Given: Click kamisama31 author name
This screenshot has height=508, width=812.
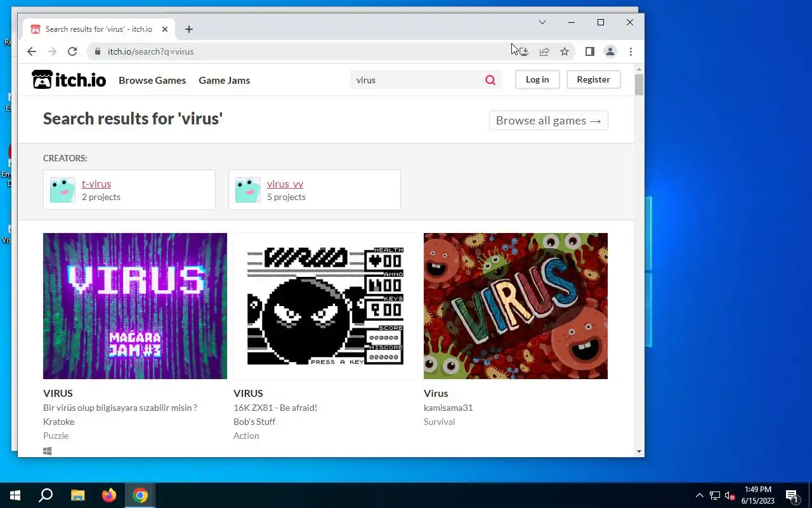Looking at the screenshot, I should point(449,408).
